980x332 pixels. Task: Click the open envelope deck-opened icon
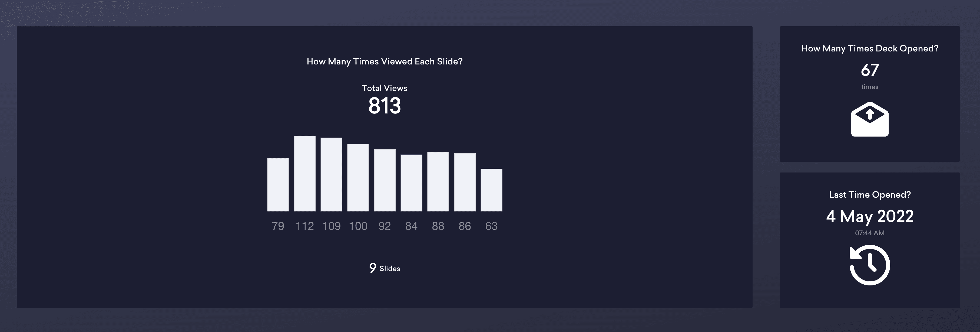[870, 119]
